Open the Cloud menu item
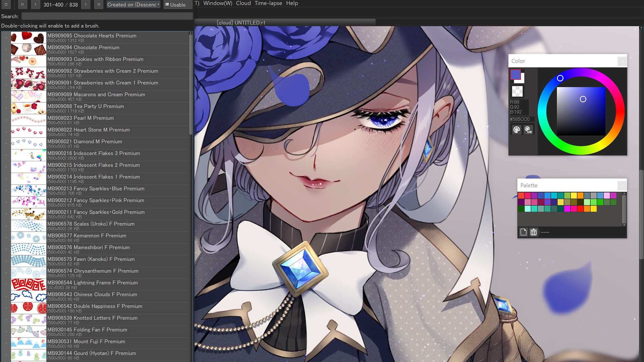Viewport: 644px width, 362px height. pos(243,3)
